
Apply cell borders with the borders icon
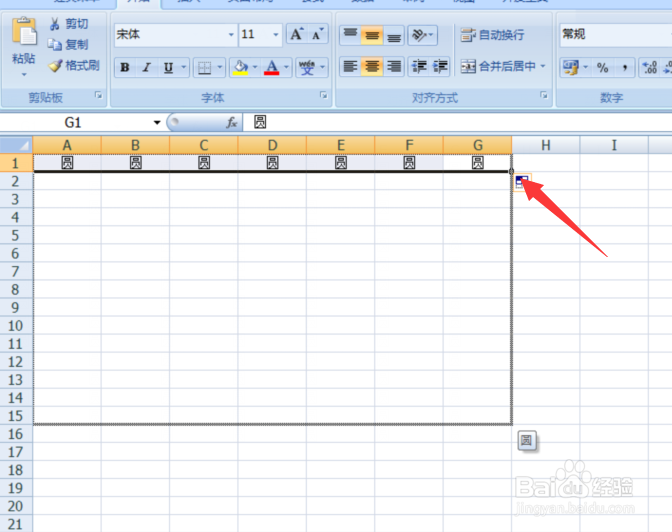pyautogui.click(x=204, y=68)
